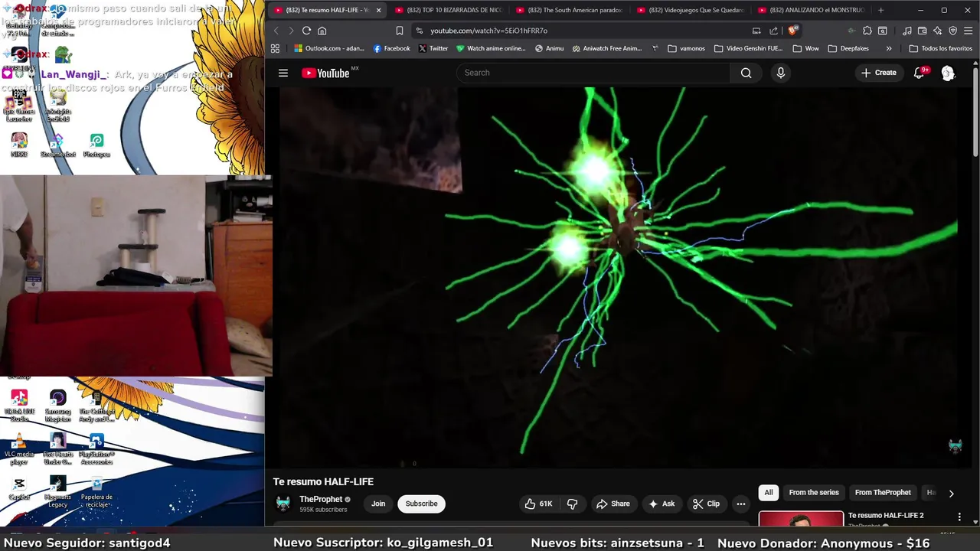The width and height of the screenshot is (980, 551).
Task: Open the Todos los favoritos folder
Action: point(940,48)
